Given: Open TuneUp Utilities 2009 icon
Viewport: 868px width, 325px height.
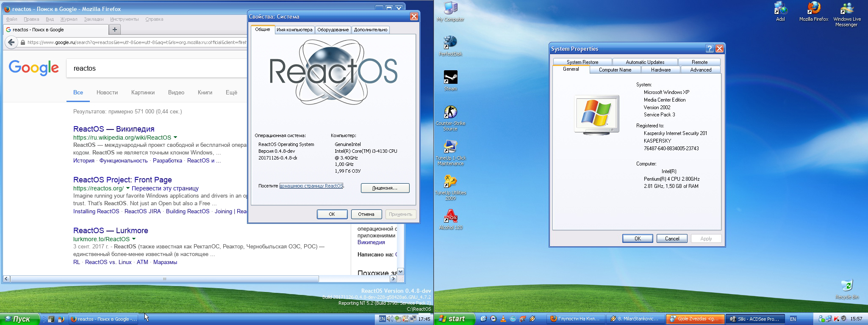Looking at the screenshot, I should click(x=450, y=187).
